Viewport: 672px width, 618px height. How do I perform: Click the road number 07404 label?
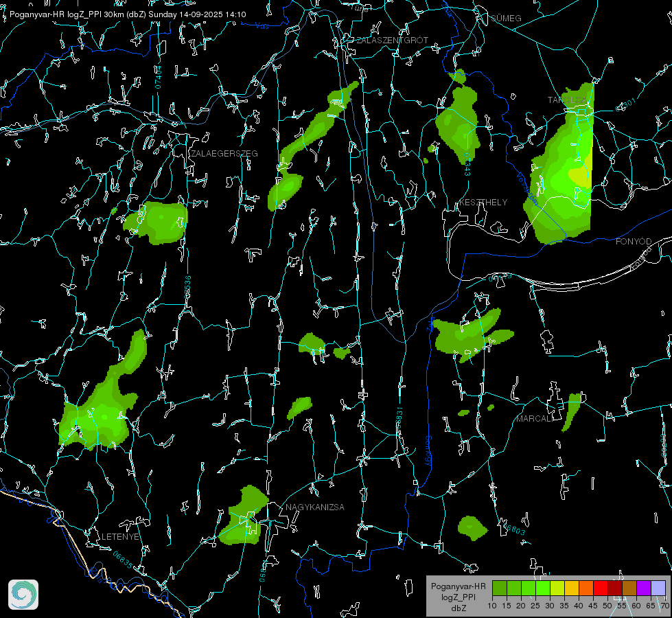tap(158, 77)
